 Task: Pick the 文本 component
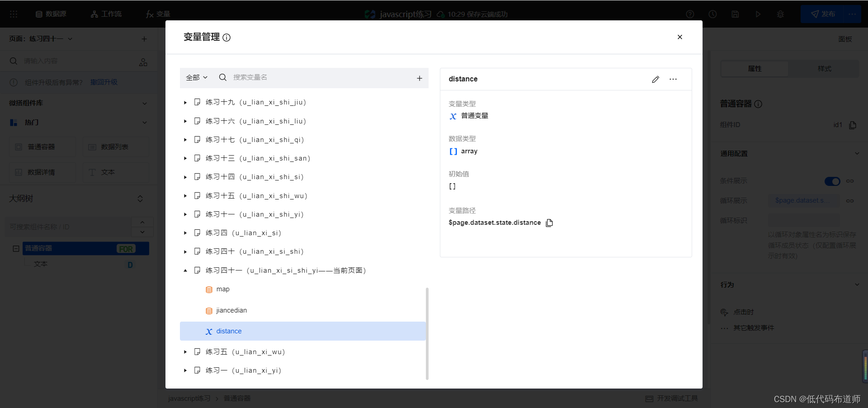click(116, 172)
